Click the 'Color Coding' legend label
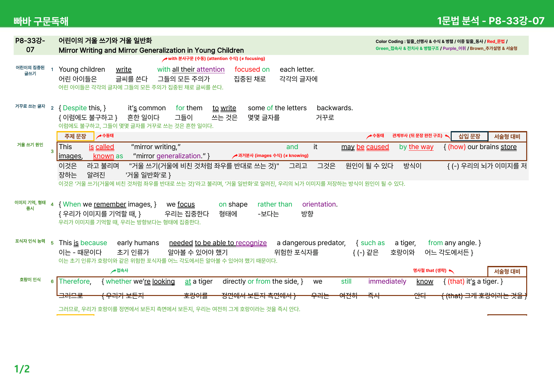This screenshot has height=392, width=554. pos(389,41)
